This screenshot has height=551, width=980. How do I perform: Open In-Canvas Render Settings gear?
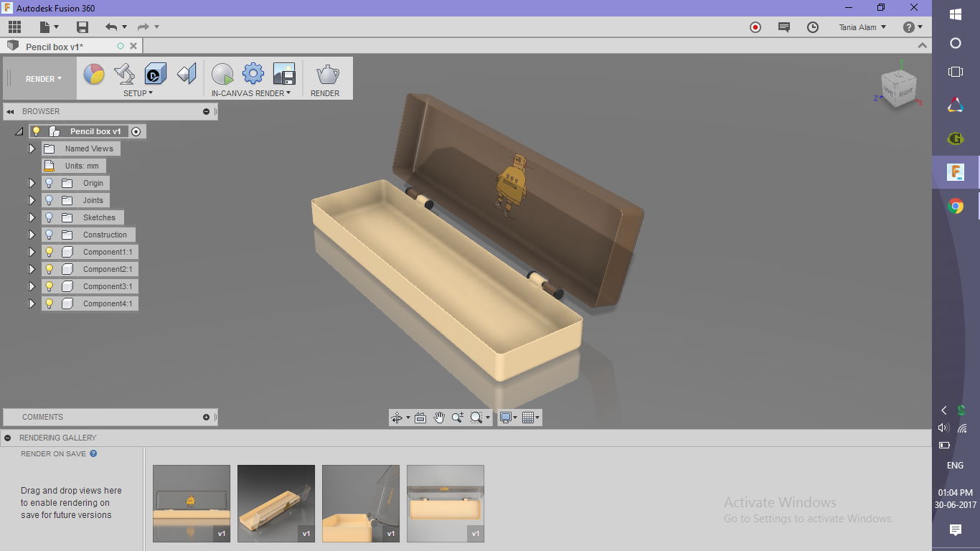[x=253, y=74]
